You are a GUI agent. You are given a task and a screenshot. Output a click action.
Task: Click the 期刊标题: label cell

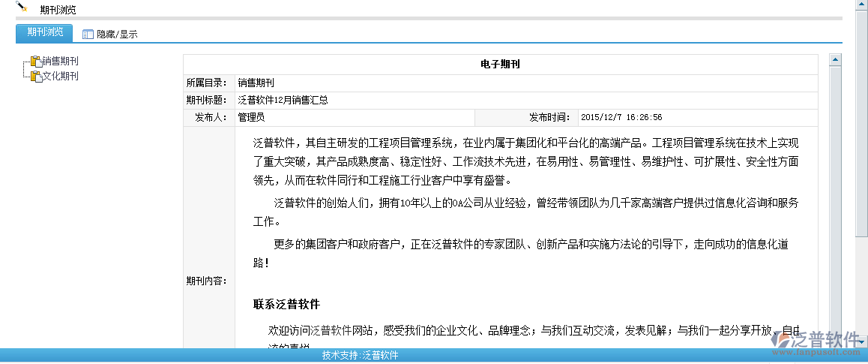click(x=208, y=101)
